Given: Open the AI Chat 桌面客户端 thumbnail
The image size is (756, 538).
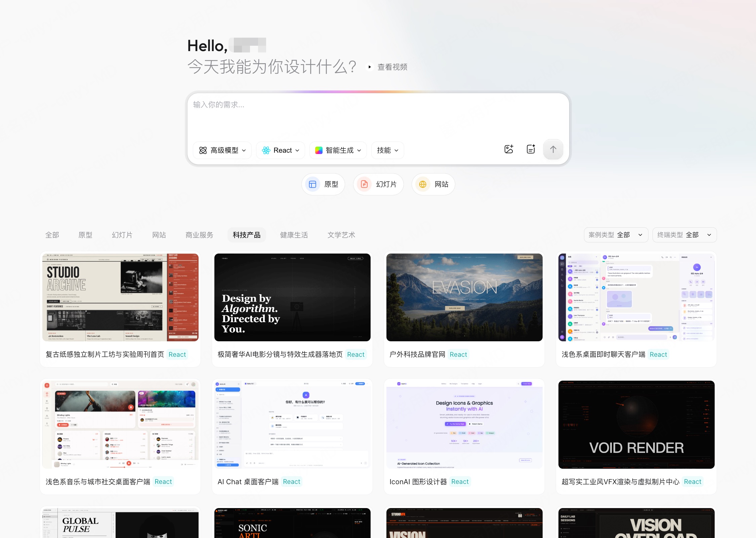Looking at the screenshot, I should click(x=292, y=425).
